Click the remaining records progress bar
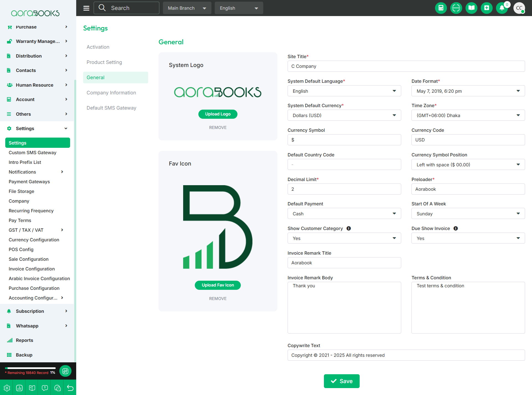The width and height of the screenshot is (532, 395). (30, 368)
